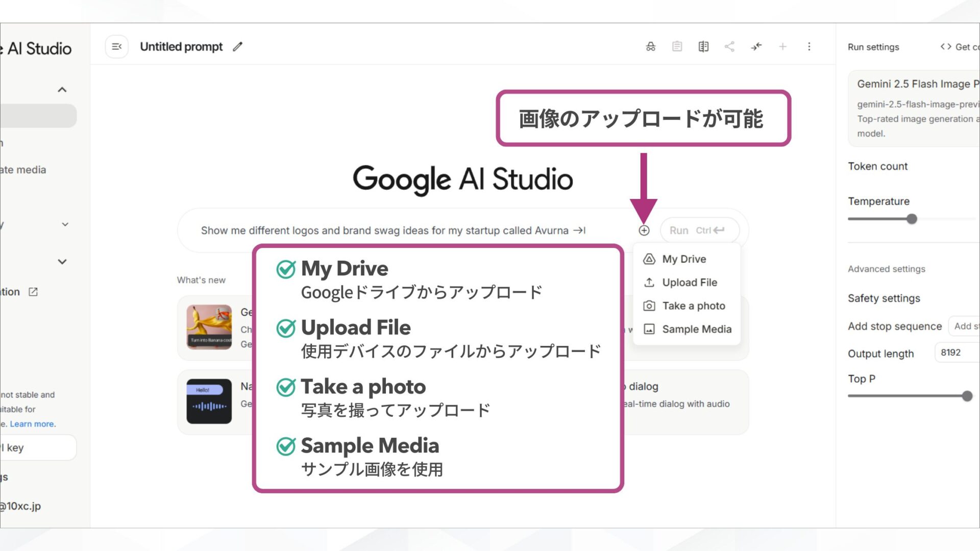Click the system instructions clipboard icon
980x551 pixels.
click(677, 46)
